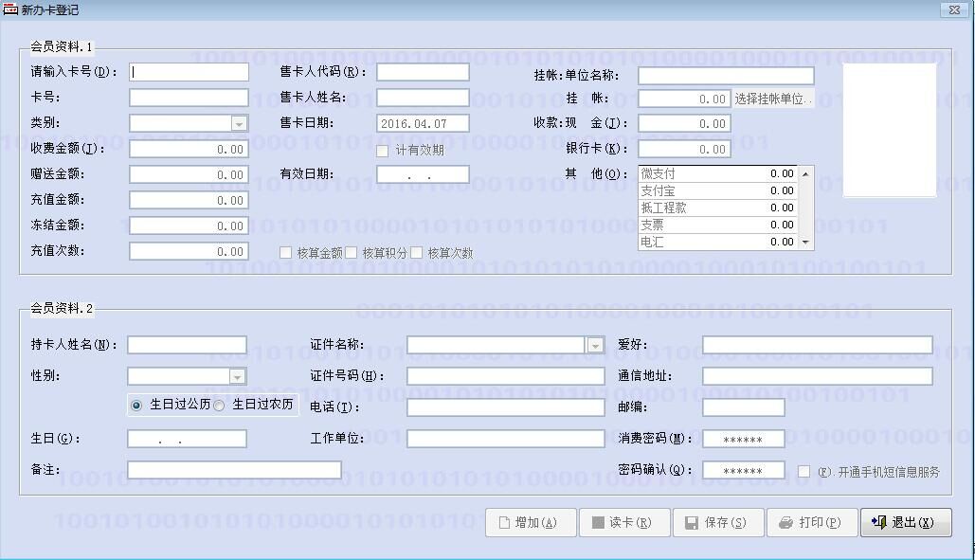Click the 选择挂帐单位 button
The height and width of the screenshot is (560, 975).
[x=773, y=99]
